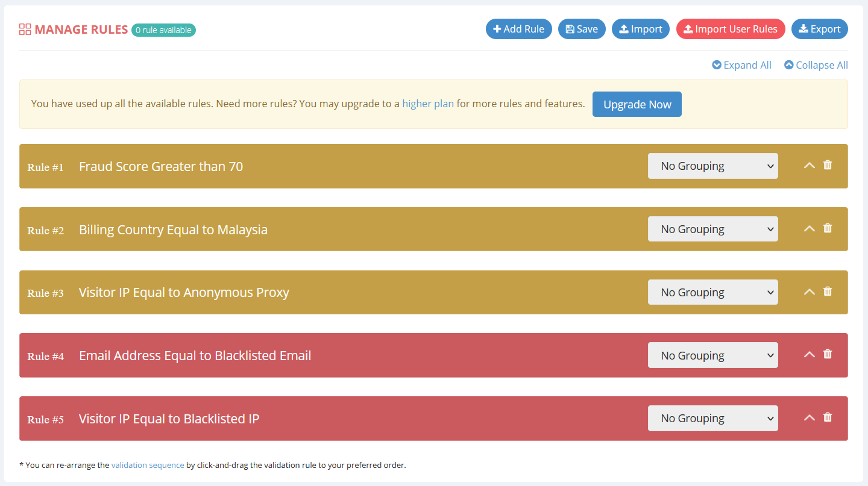Screen dimensions: 868x486
Task: Click the Manage Rules grid icon
Action: click(25, 30)
